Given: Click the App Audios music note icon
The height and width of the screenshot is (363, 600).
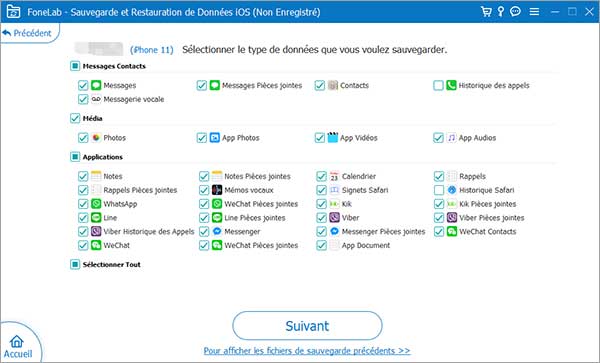Looking at the screenshot, I should [452, 138].
